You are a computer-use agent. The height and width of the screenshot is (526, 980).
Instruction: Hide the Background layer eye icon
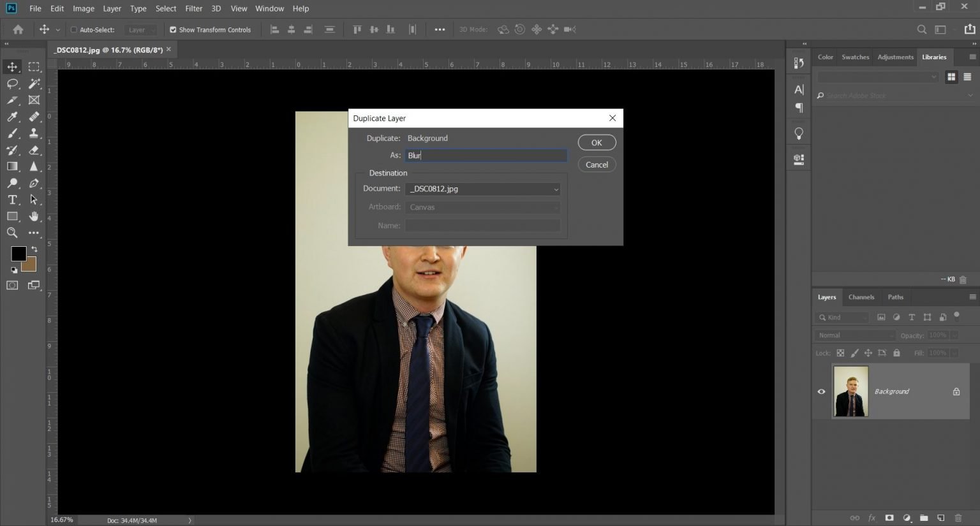tap(821, 391)
